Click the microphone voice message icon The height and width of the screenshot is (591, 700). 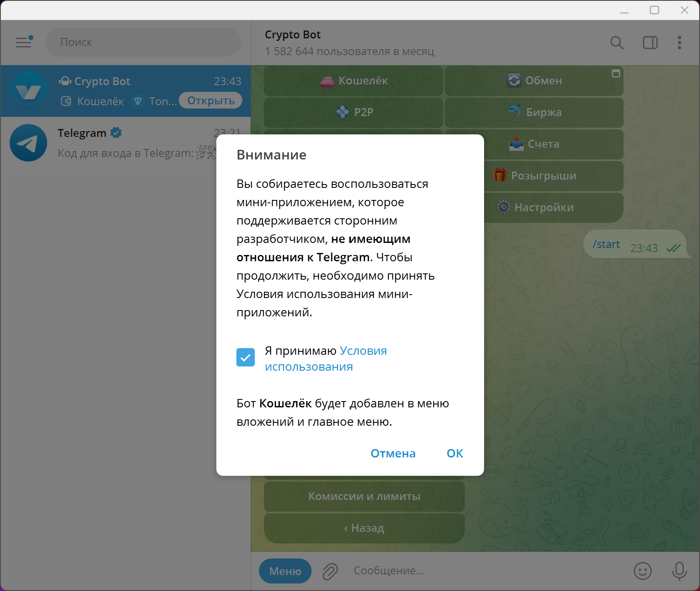click(680, 571)
